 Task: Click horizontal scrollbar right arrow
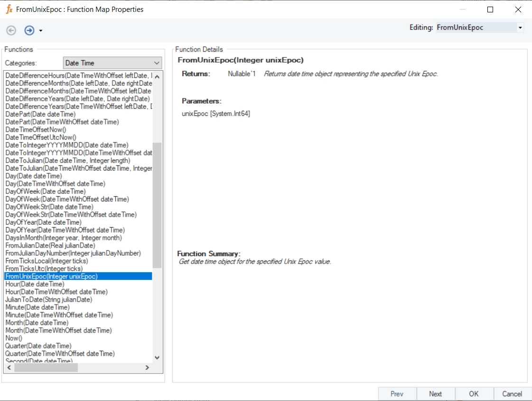pos(147,368)
